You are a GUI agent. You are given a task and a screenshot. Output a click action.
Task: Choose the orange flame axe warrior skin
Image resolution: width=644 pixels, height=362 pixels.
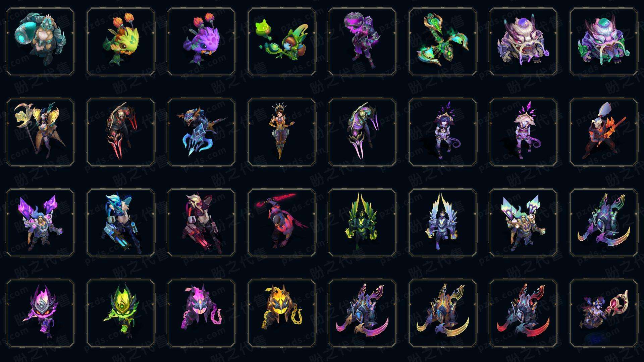click(604, 132)
